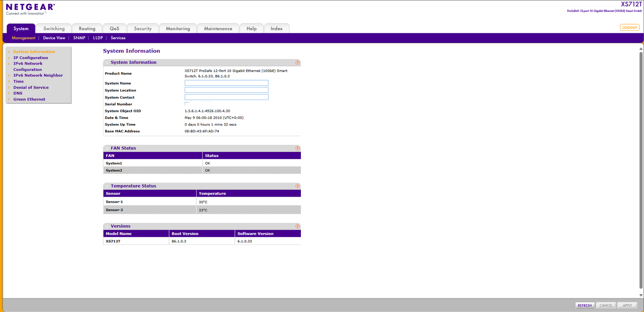Open Denial of Service sidebar item
Screen dimensions: 644x312
[31, 87]
